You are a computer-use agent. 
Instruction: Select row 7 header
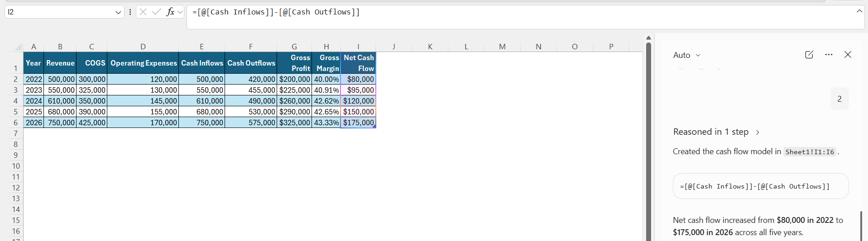point(15,133)
